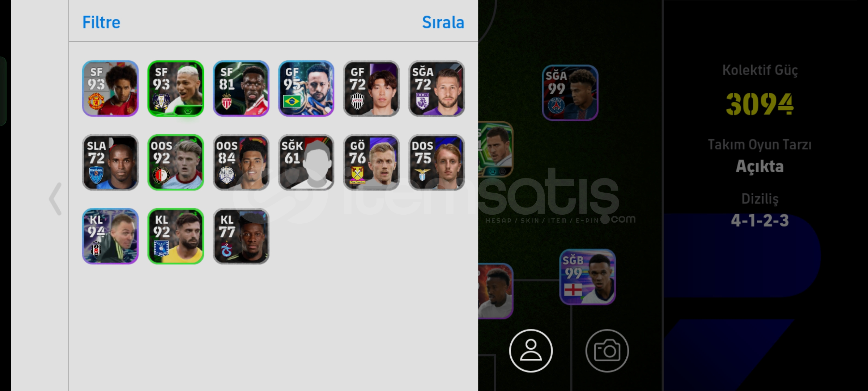Tap the camera screenshot icon
This screenshot has height=391, width=868.
click(607, 350)
